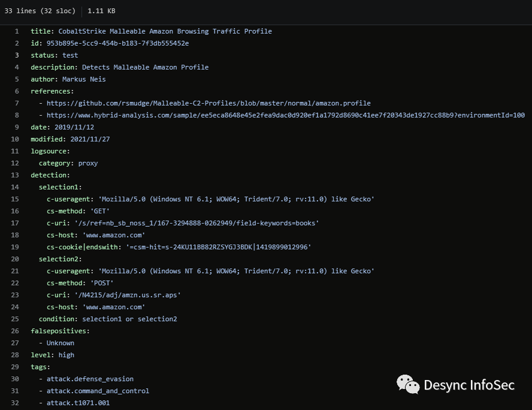Click the author name 'Markus Neis'
The image size is (532, 410).
(84, 79)
